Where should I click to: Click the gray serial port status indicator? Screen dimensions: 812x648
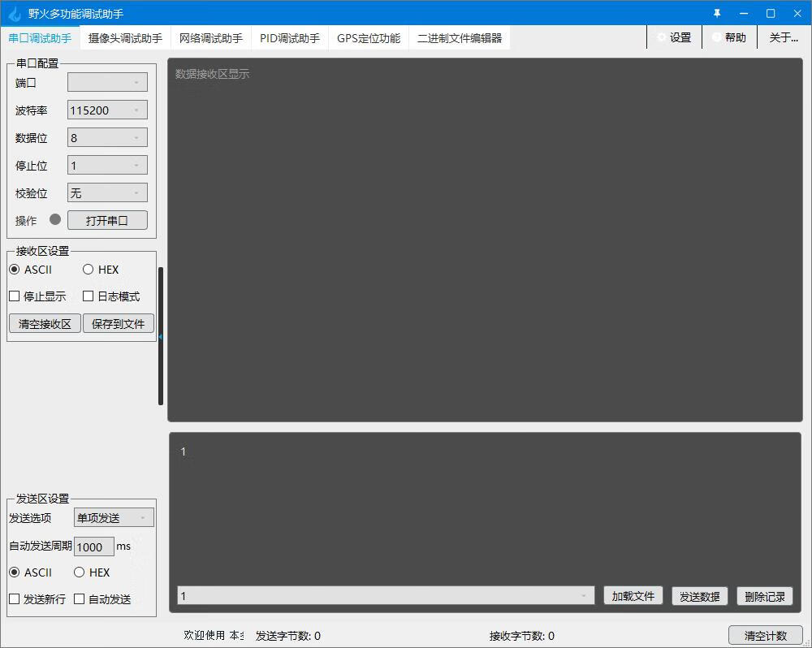(x=55, y=219)
